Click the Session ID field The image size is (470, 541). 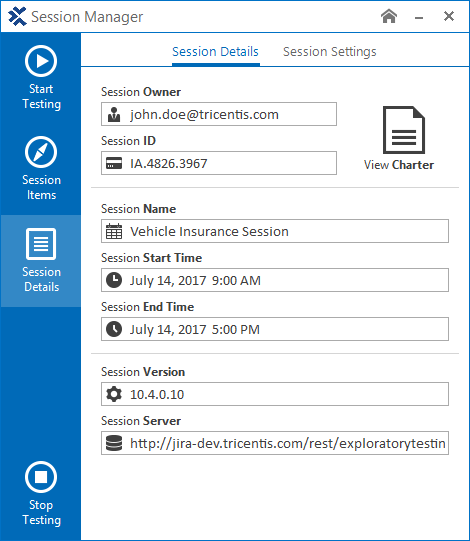pos(219,163)
